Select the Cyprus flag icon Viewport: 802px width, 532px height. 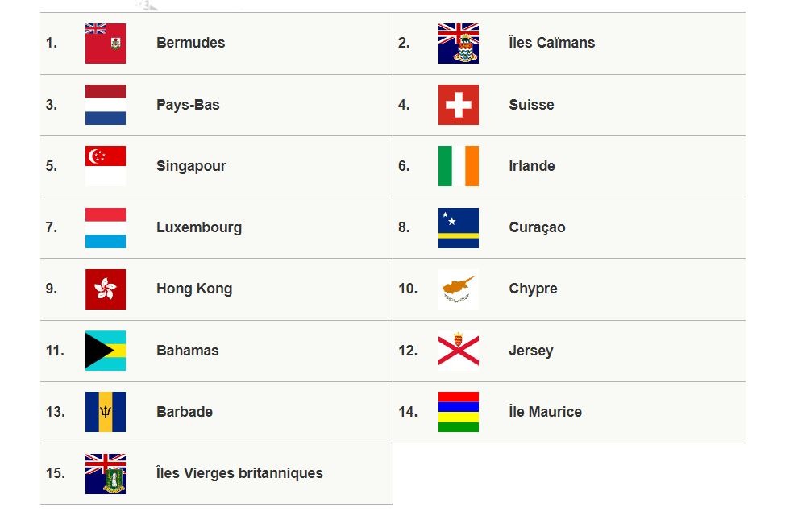pyautogui.click(x=459, y=289)
